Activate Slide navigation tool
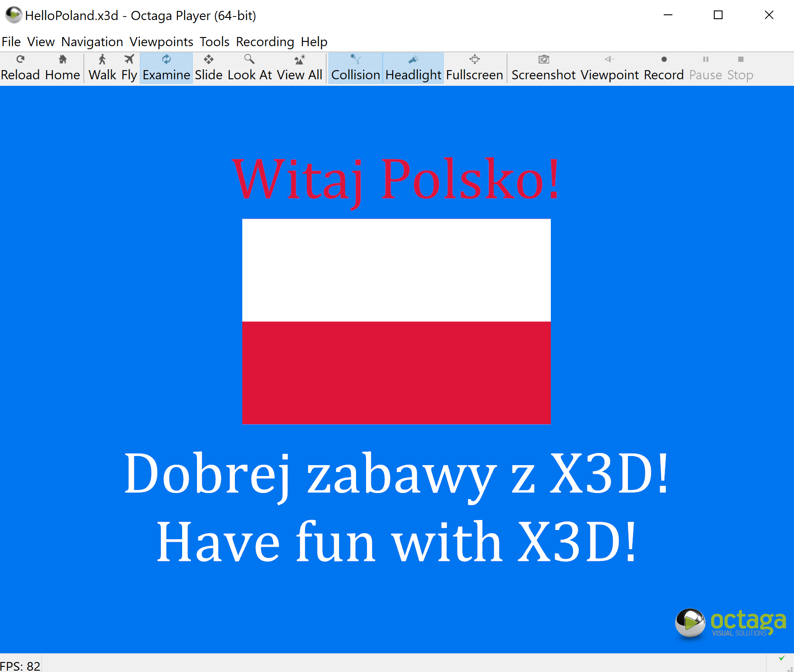This screenshot has width=794, height=672. pyautogui.click(x=208, y=68)
